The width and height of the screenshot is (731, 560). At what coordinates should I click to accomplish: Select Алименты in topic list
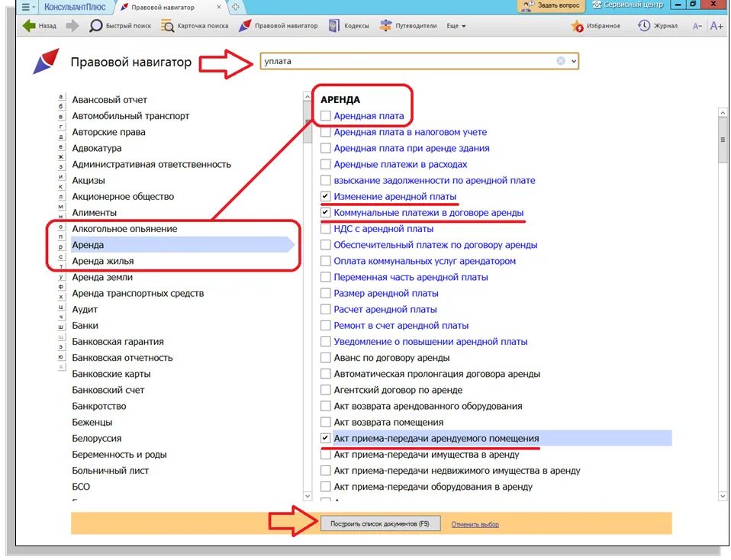tap(94, 213)
